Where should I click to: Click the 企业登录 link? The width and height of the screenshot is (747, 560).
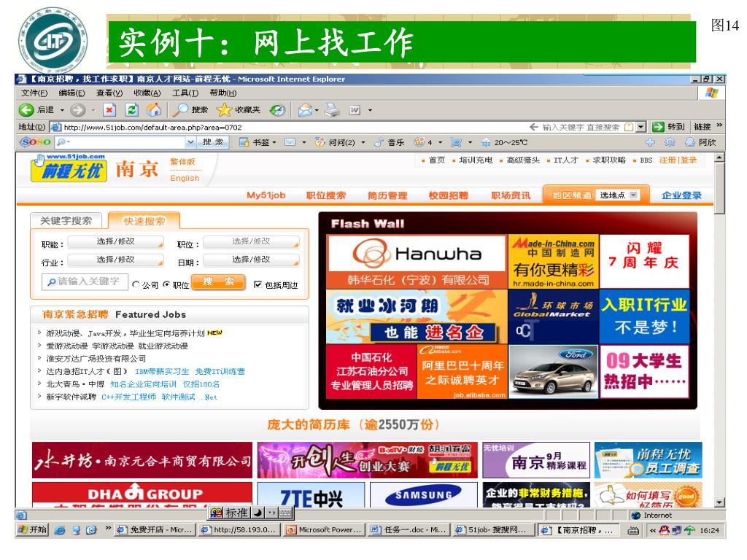tap(682, 195)
